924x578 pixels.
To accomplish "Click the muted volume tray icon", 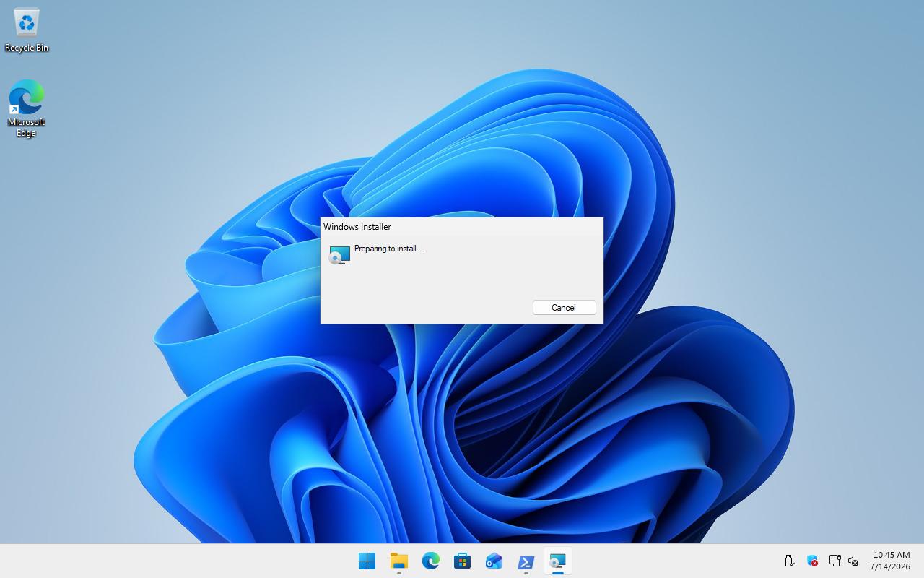I will point(853,561).
